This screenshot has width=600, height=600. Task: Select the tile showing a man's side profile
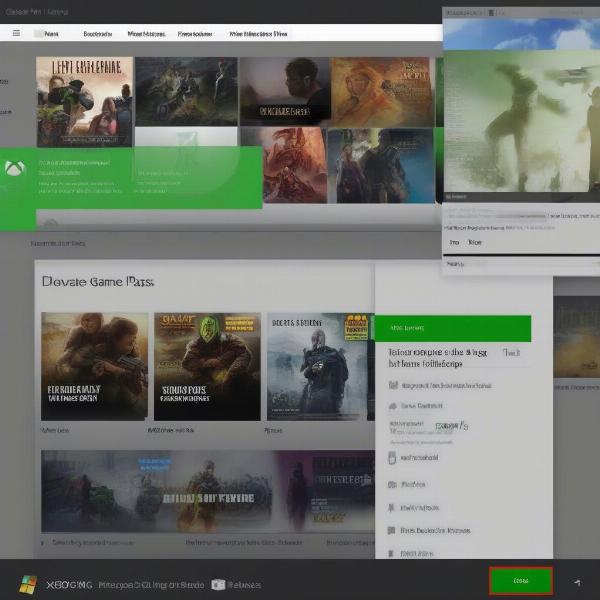tap(285, 91)
